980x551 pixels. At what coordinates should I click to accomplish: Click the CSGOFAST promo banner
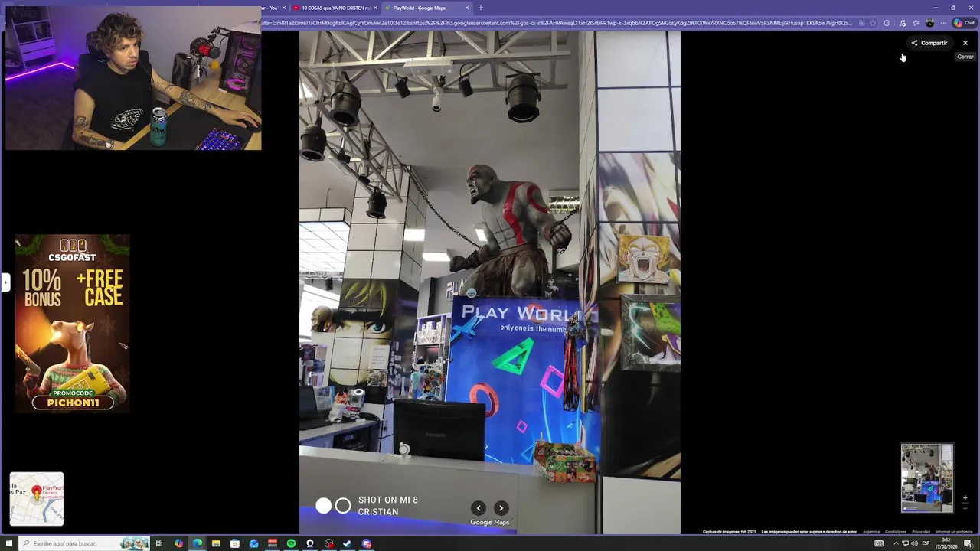[73, 324]
